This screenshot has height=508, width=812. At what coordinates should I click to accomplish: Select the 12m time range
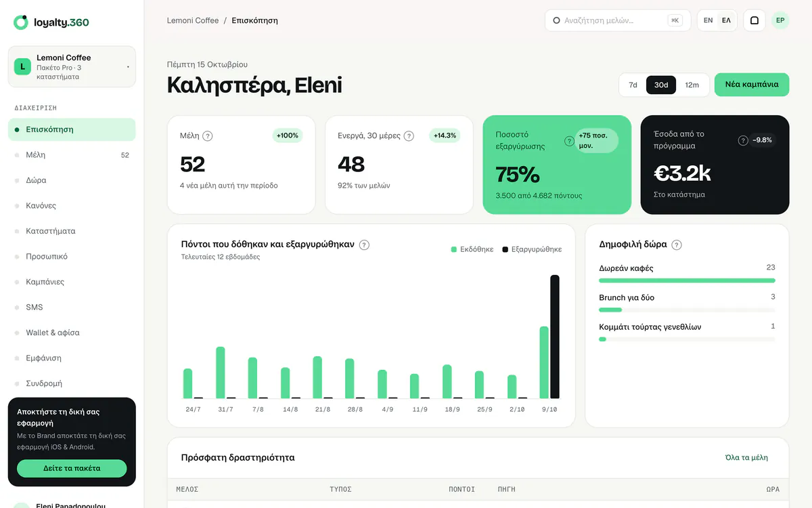click(692, 85)
